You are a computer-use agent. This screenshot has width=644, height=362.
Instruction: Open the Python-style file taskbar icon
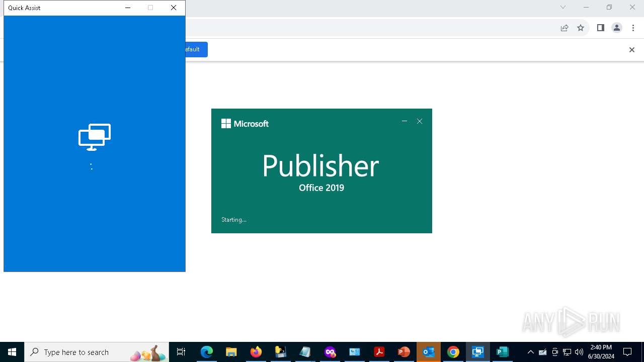coord(281,352)
